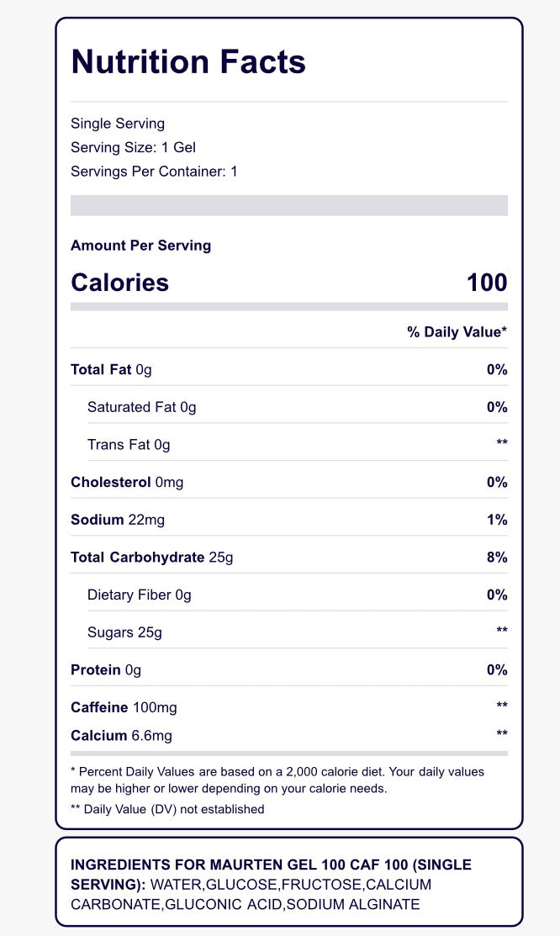Viewport: 560px width, 936px height.
Task: Click the Ingredients for Maurten Gel heading
Action: click(x=271, y=875)
